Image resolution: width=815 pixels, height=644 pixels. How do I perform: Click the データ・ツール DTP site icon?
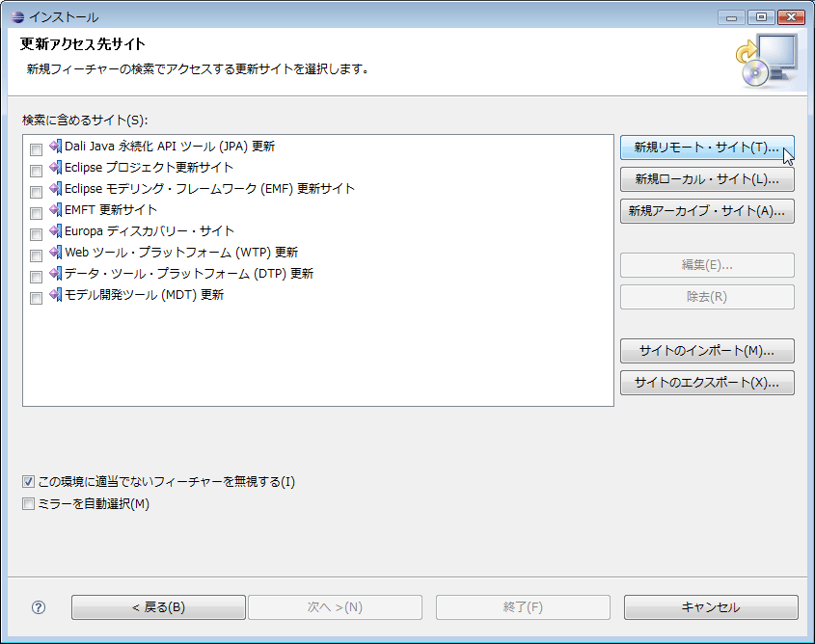click(x=56, y=274)
